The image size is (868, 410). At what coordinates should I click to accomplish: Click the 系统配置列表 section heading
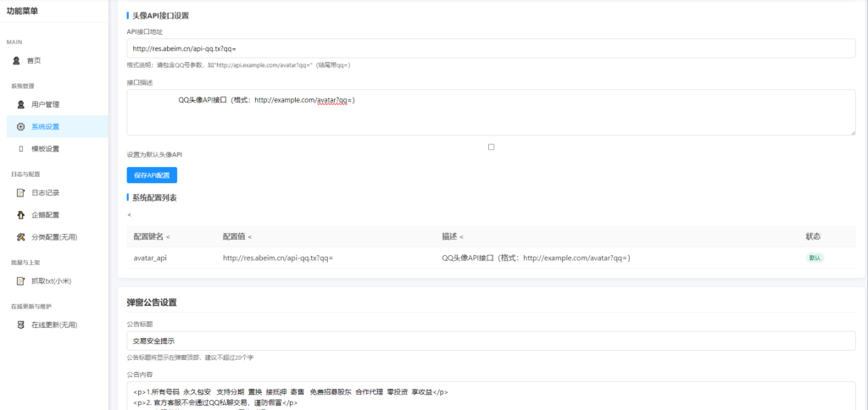[x=154, y=197]
